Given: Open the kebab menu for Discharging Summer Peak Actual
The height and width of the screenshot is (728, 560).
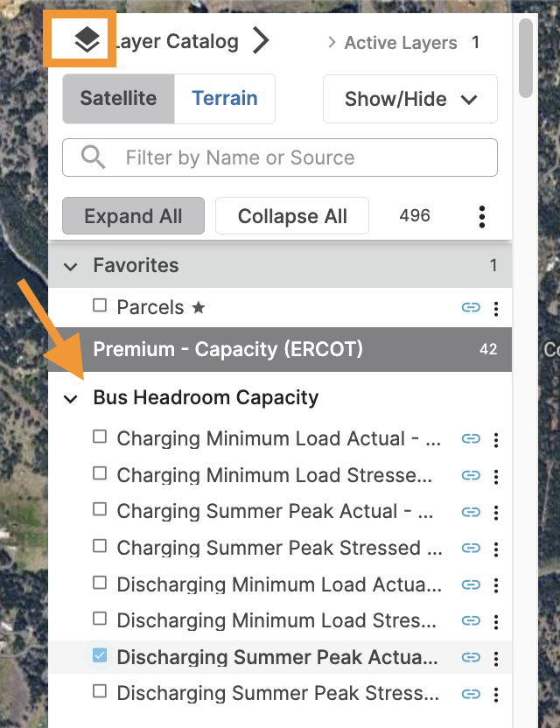Looking at the screenshot, I should 496,658.
